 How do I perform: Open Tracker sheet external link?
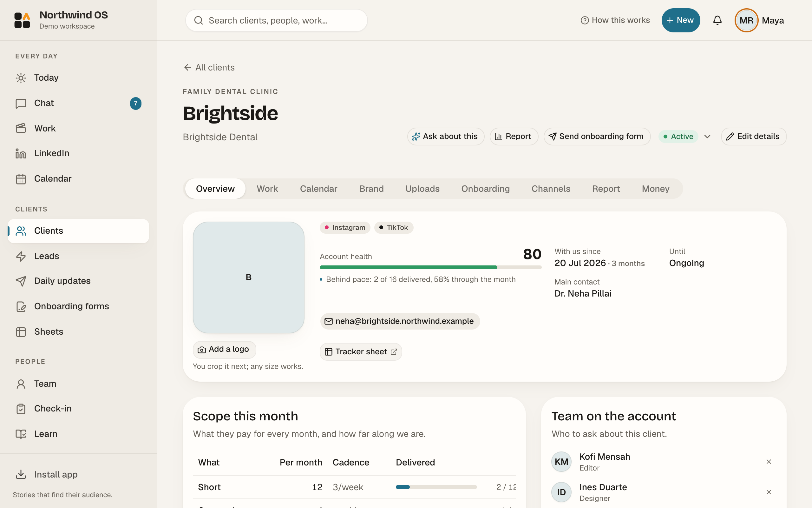[x=361, y=352]
